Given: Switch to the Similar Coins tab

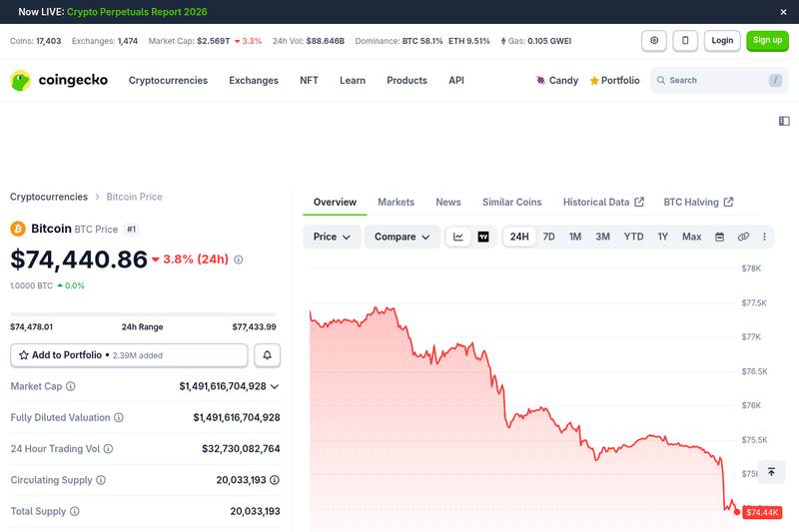Looking at the screenshot, I should [x=511, y=202].
